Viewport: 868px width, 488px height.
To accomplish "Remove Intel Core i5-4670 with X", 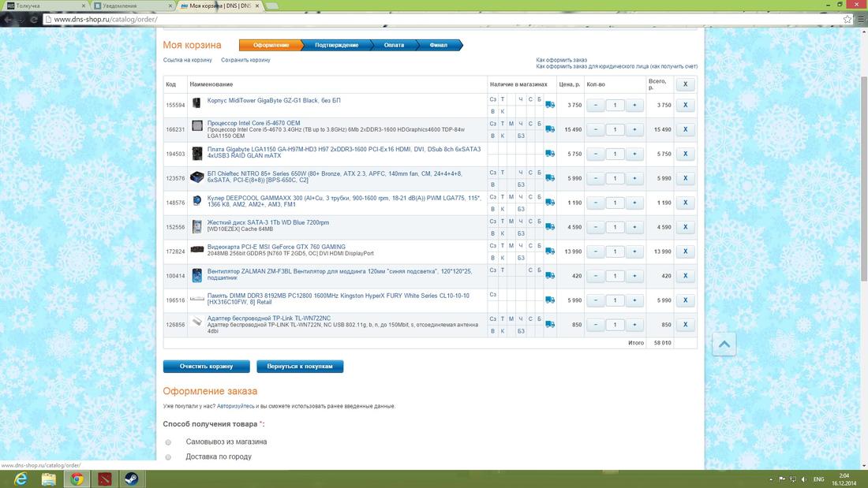I will coord(685,129).
